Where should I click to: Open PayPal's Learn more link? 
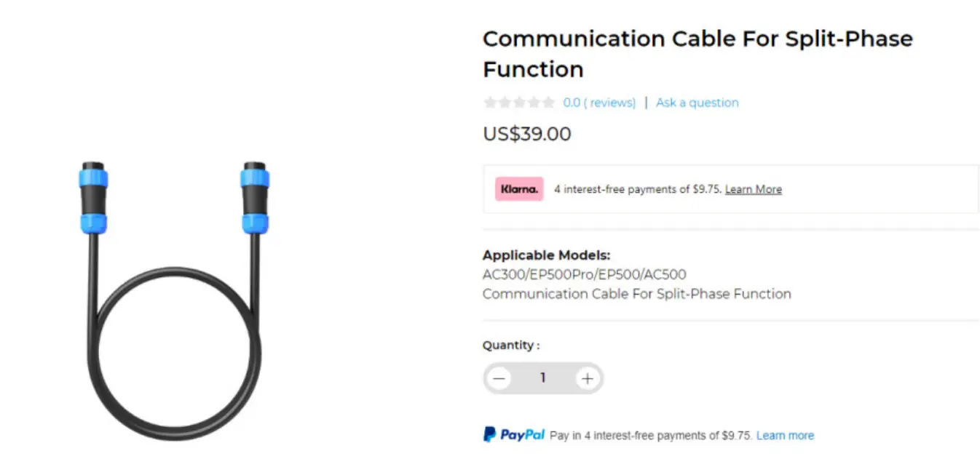[x=785, y=436]
